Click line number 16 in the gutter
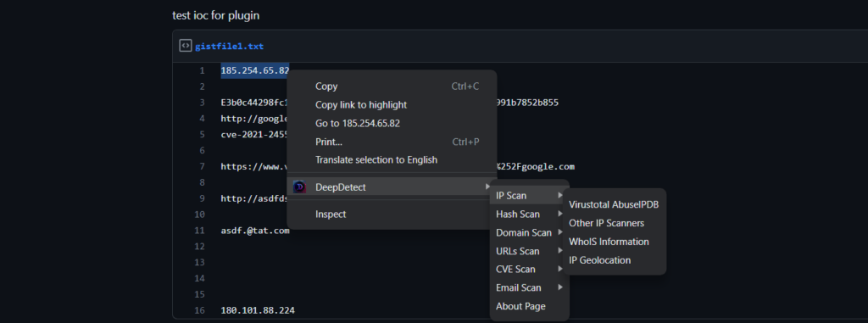Viewport: 868px width, 323px height. coord(200,310)
